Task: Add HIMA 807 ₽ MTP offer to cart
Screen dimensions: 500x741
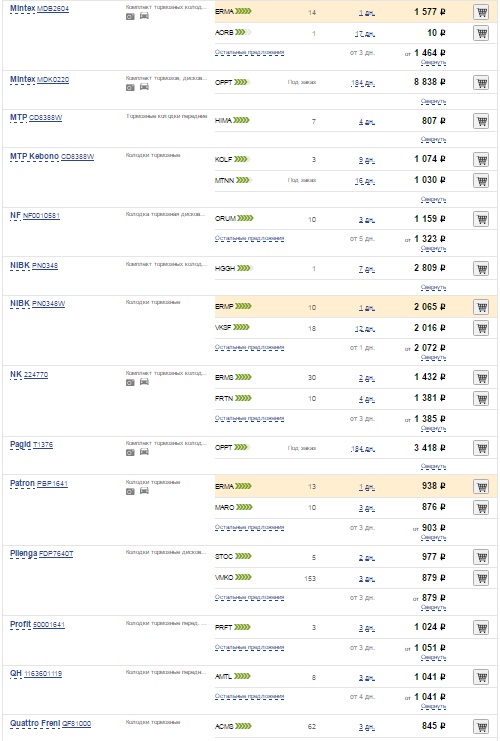Action: coord(481,121)
